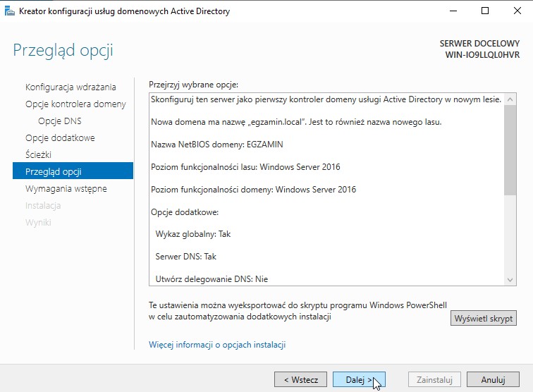Image resolution: width=533 pixels, height=392 pixels.
Task: Open the Opcje kontrolera domeny step
Action: 75,104
